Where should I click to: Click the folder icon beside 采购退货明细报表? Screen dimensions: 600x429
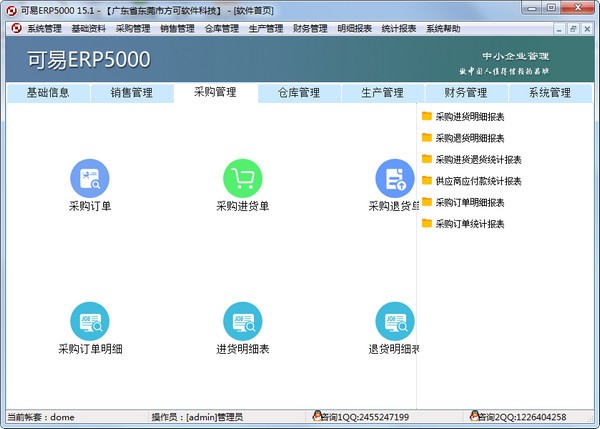click(x=427, y=137)
